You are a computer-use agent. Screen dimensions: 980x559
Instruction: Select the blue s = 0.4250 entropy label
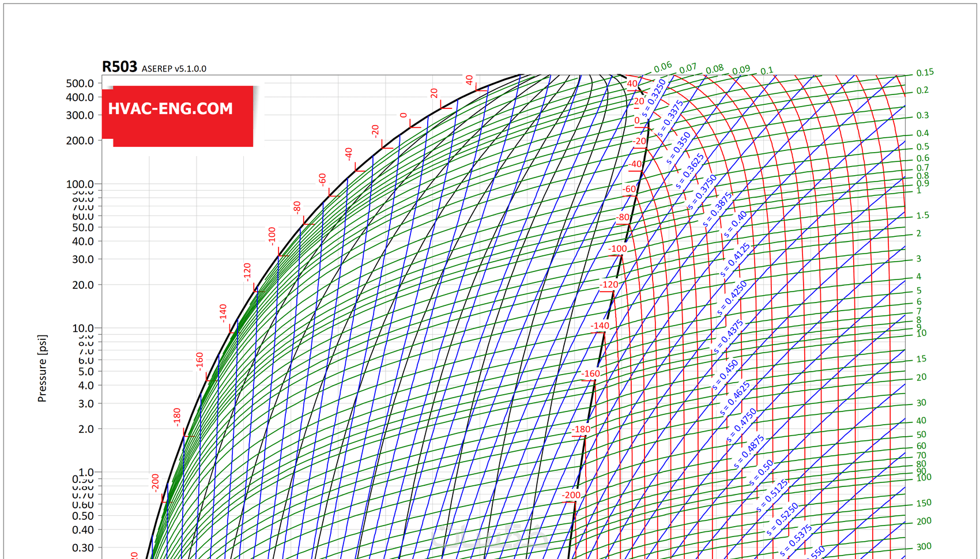pos(732,298)
